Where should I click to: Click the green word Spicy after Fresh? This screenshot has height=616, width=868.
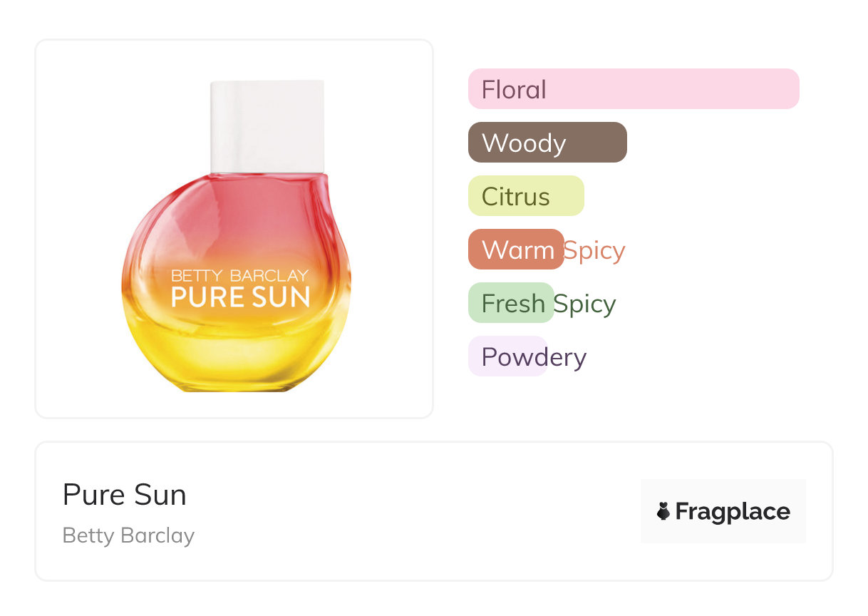585,304
